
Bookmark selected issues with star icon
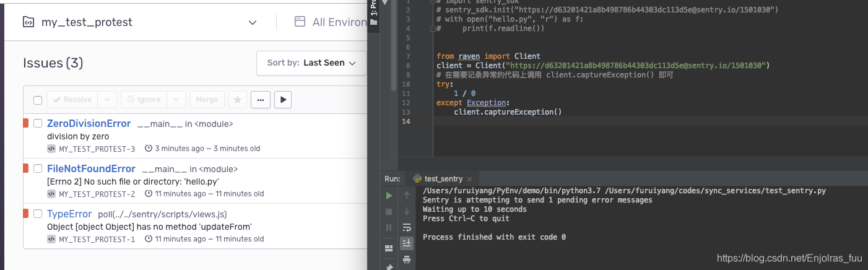tap(237, 99)
